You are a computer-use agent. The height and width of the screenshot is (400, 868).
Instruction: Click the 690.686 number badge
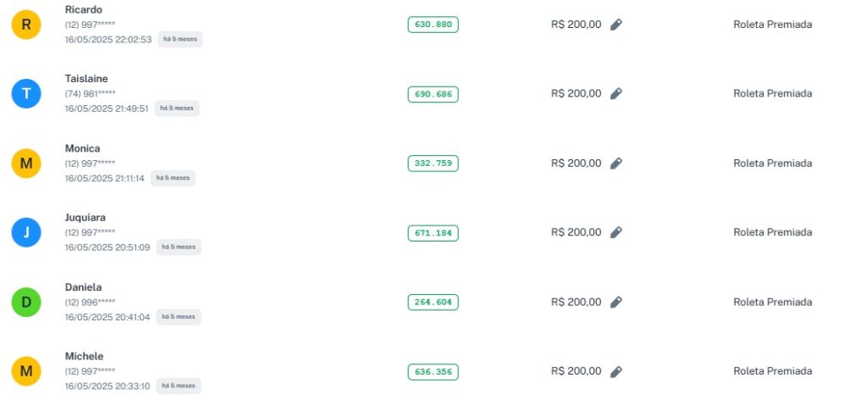coord(432,94)
